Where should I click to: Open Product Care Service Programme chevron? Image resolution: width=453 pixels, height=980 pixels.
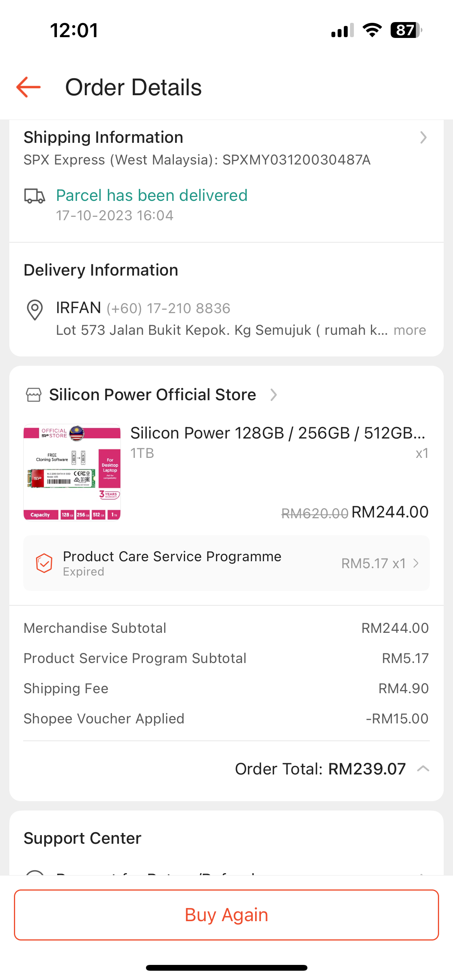click(x=416, y=563)
